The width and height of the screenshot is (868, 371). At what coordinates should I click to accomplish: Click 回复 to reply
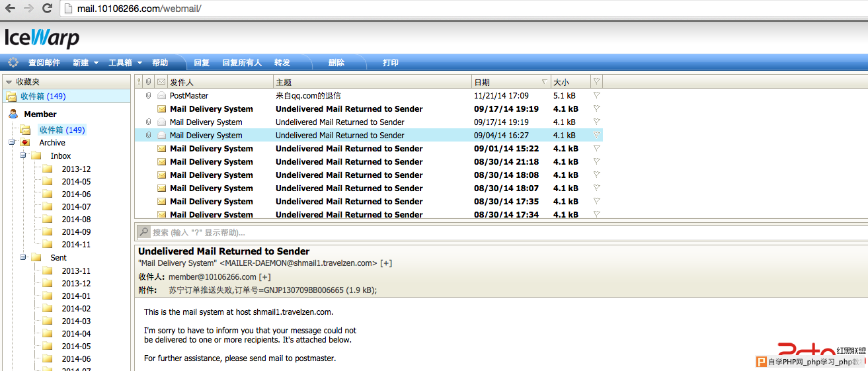click(202, 63)
